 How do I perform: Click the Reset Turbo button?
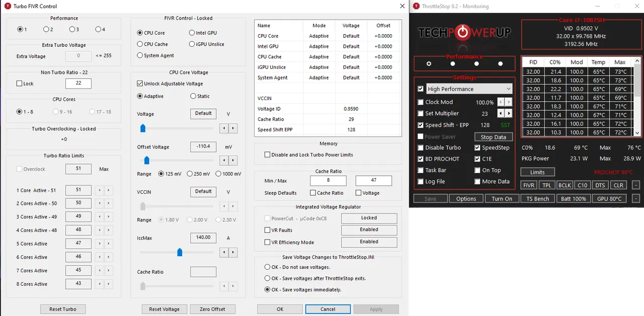(63, 309)
